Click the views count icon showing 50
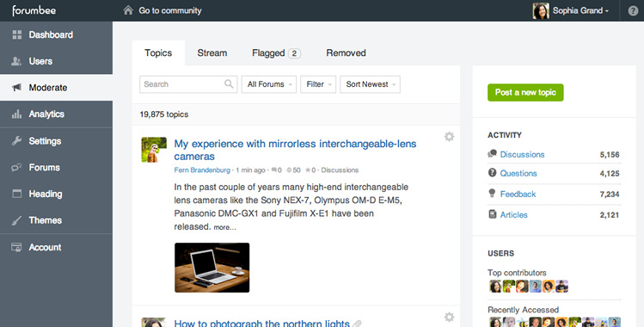This screenshot has width=644, height=327. pos(289,170)
